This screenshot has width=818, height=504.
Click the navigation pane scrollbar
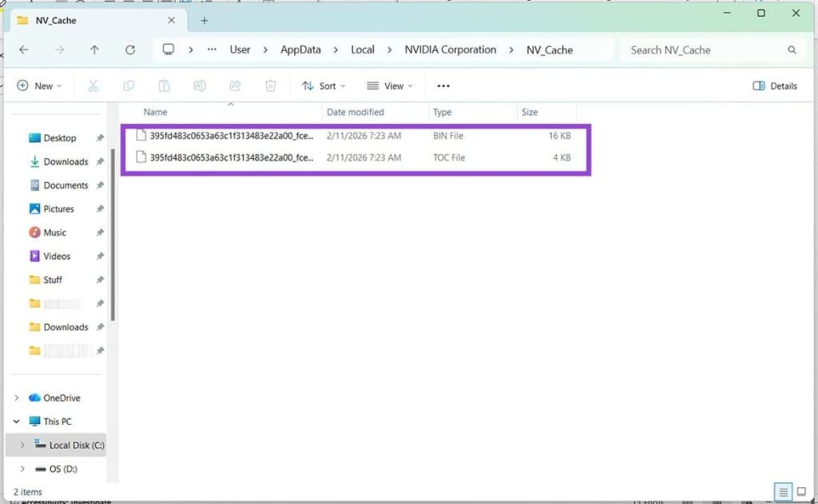113,236
